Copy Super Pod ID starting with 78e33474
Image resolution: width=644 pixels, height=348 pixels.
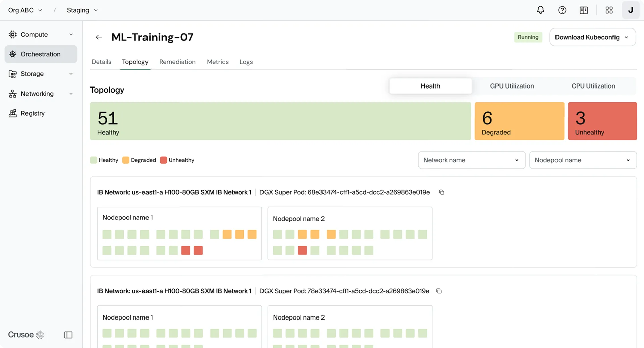[x=439, y=291]
